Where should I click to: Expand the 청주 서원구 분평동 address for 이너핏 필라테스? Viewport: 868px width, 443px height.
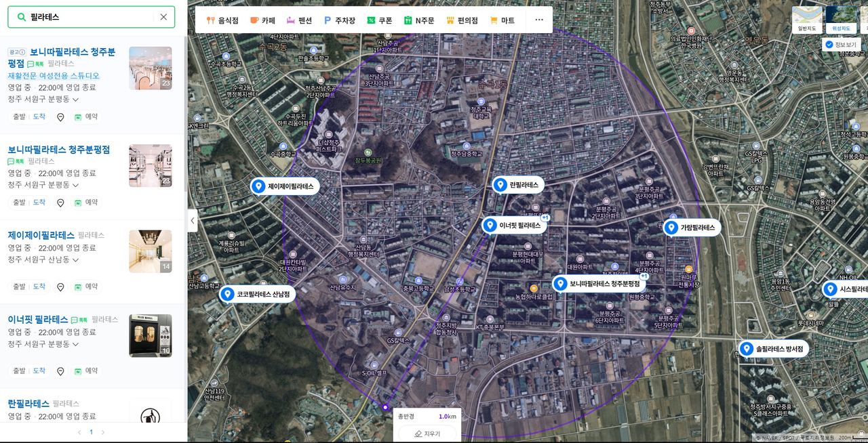pyautogui.click(x=43, y=344)
